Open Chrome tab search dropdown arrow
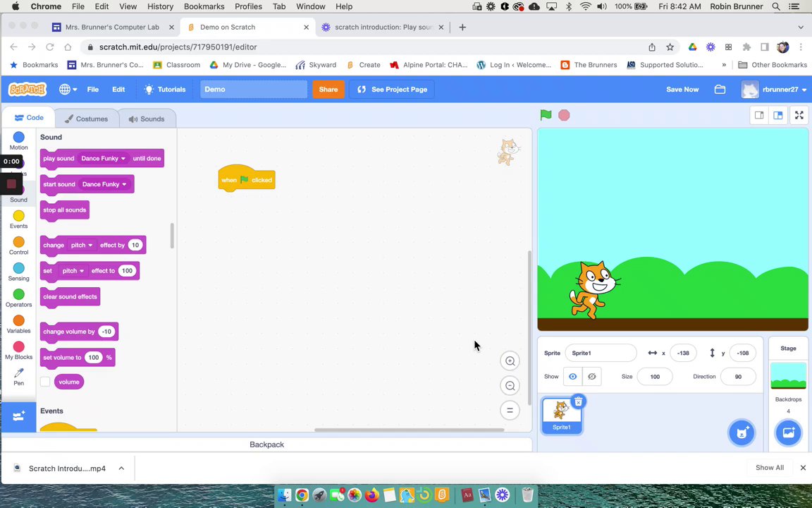The height and width of the screenshot is (508, 812). coord(801,27)
